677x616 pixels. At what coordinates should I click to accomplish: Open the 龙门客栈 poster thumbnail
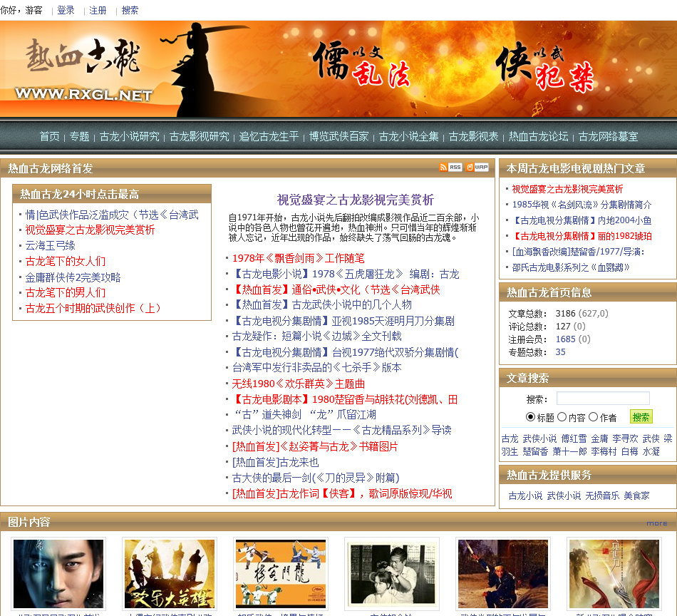281,574
